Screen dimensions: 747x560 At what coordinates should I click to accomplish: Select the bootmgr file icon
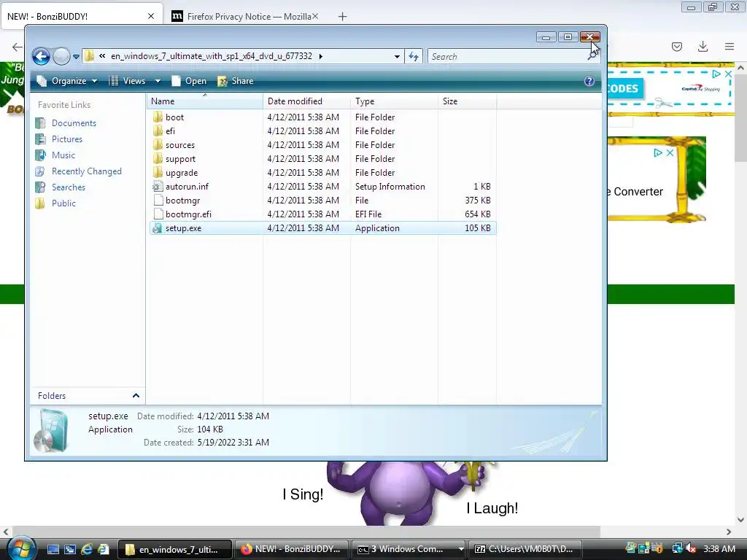tap(158, 201)
